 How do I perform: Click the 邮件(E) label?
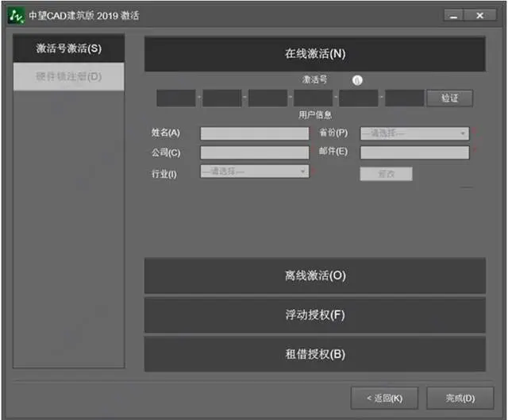pyautogui.click(x=333, y=152)
